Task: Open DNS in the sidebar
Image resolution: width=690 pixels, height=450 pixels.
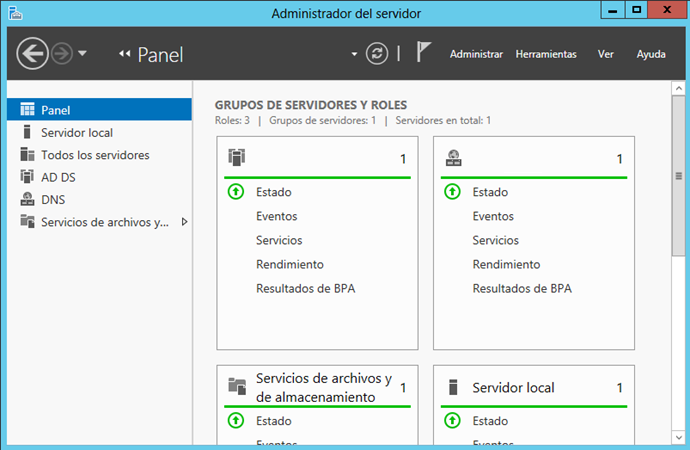Action: pos(99,200)
